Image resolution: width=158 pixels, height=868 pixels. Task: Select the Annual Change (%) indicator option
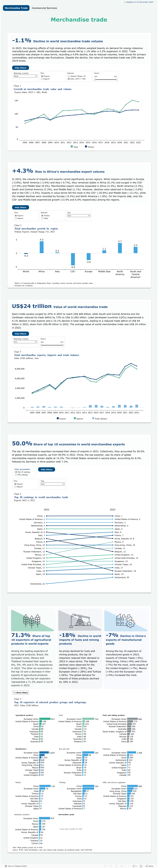pos(69,76)
